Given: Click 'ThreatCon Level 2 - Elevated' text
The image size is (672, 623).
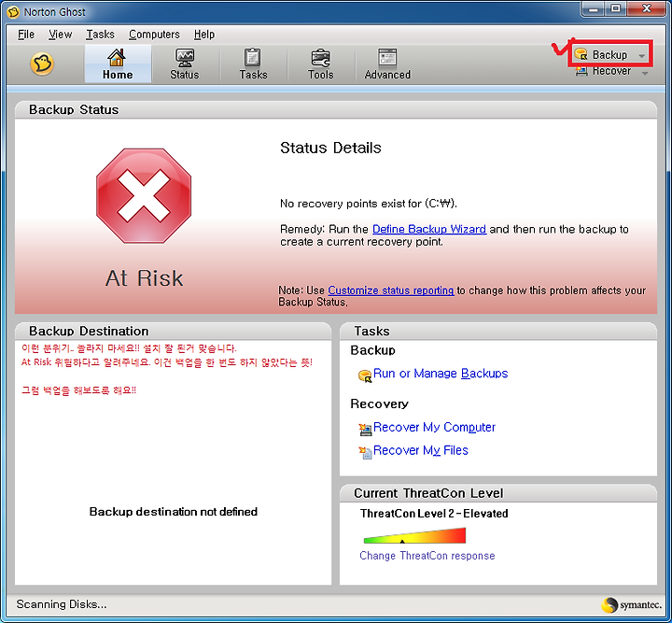Looking at the screenshot, I should 434,513.
